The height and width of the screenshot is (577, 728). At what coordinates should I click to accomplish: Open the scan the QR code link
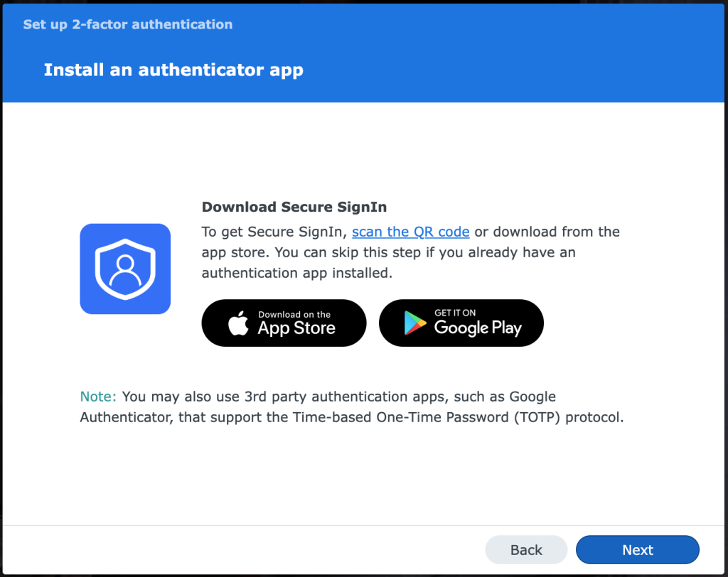(410, 232)
